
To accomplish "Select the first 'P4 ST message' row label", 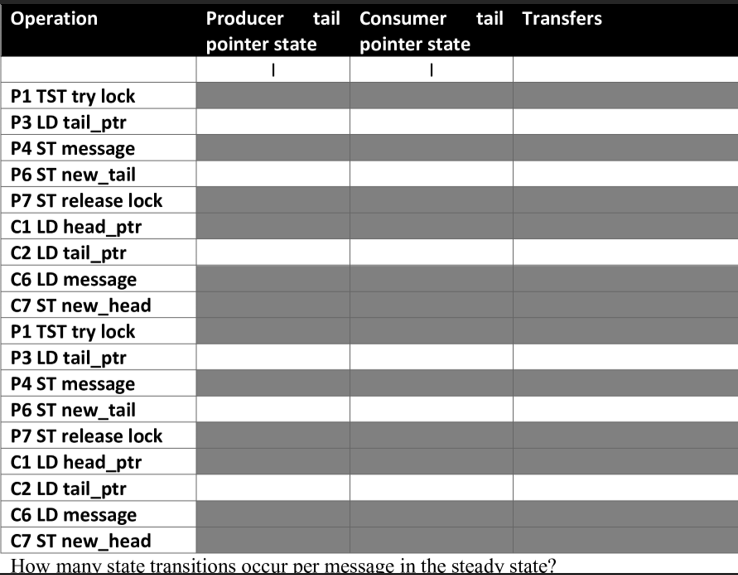I will click(x=72, y=148).
